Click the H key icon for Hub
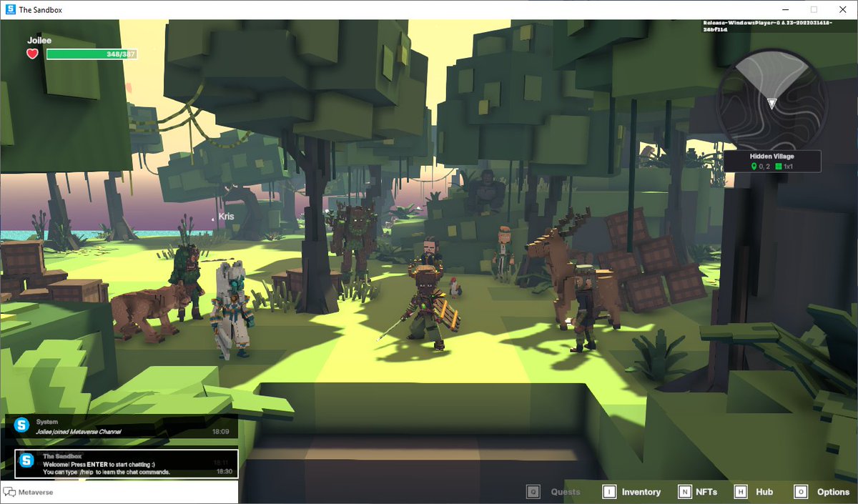This screenshot has height=504, width=858. click(741, 492)
